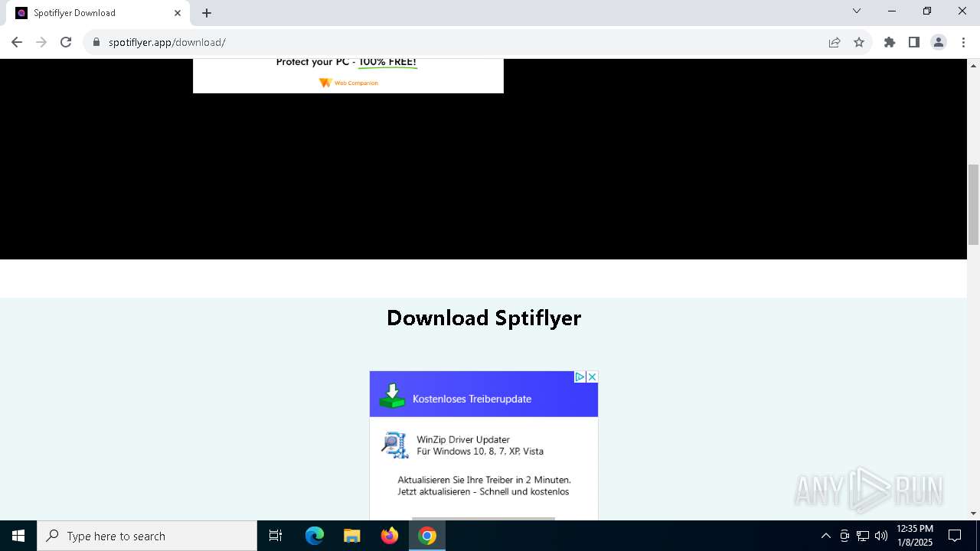Open the Chrome three-dot menu
The image size is (980, 551).
[x=963, y=42]
